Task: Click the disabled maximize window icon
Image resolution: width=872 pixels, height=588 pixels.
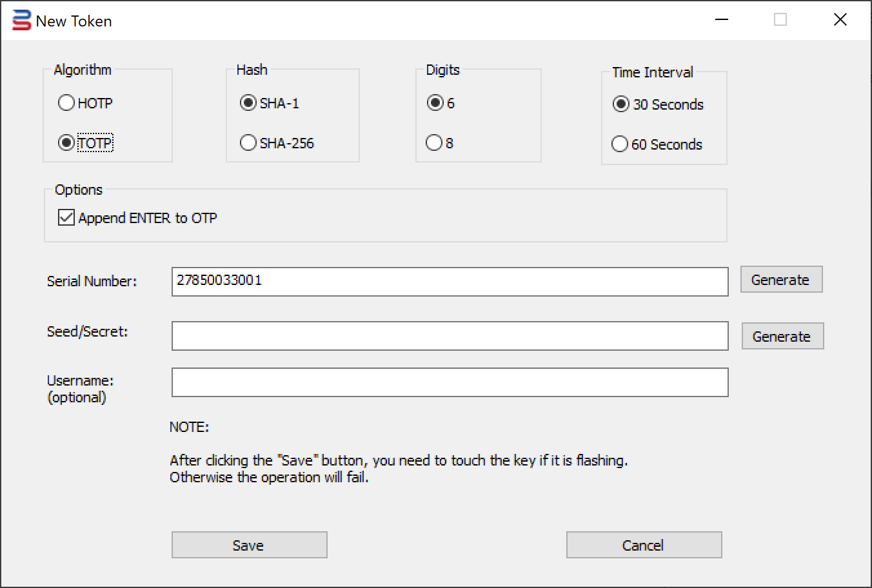Action: [780, 20]
